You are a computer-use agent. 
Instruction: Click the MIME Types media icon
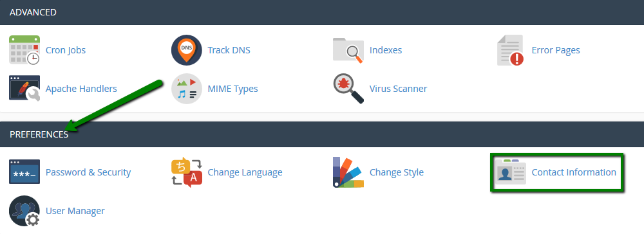pyautogui.click(x=187, y=89)
